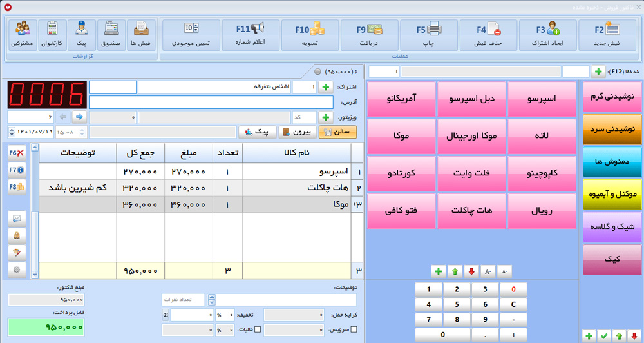Adjust the inventory number 10 stepper
This screenshot has height=343, width=644.
(x=196, y=28)
